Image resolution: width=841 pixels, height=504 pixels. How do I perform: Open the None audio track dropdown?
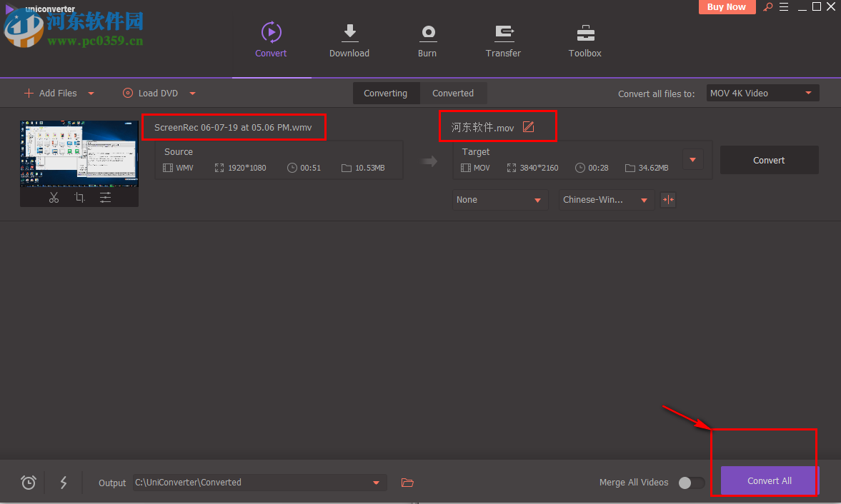499,199
